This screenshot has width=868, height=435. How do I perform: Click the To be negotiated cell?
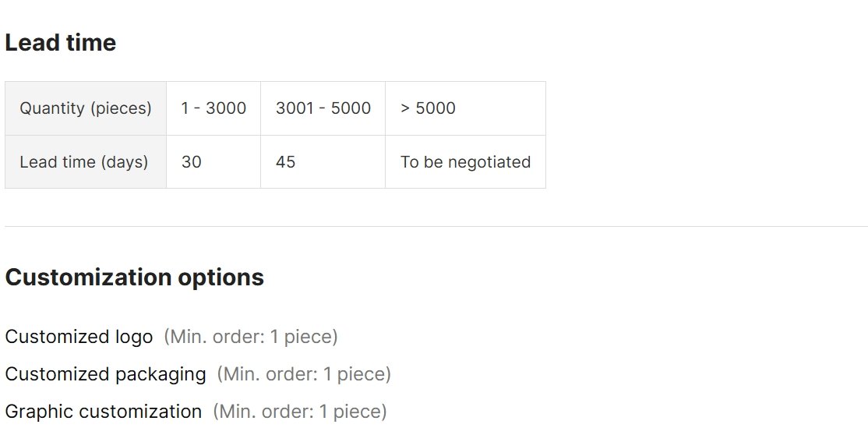click(x=465, y=162)
